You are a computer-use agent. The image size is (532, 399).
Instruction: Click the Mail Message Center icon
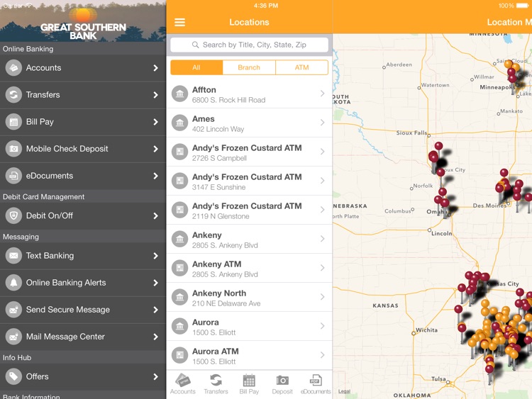pyautogui.click(x=13, y=337)
